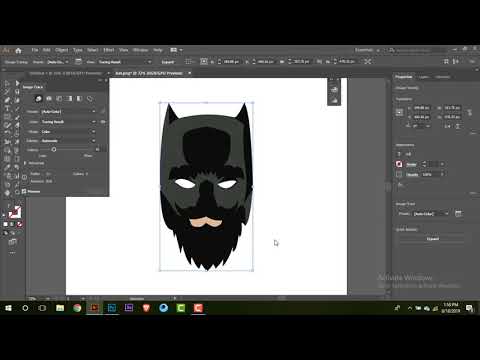Click the arrange documents icon in menu bar

pyautogui.click(x=174, y=50)
